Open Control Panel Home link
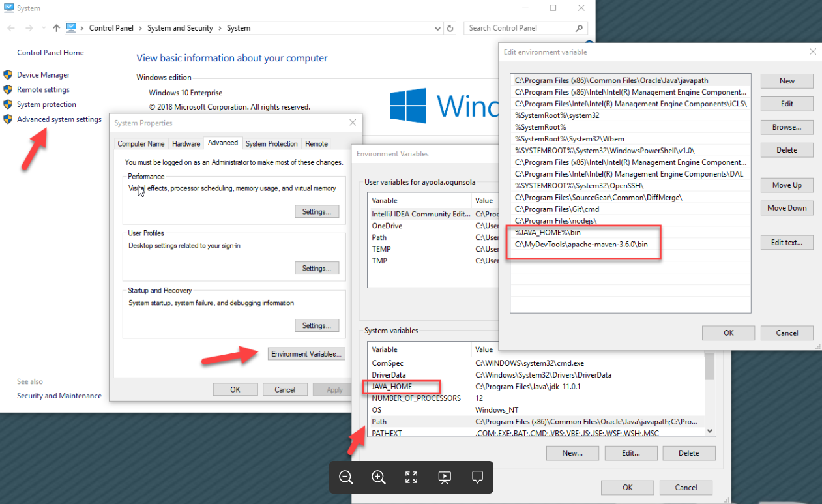This screenshot has width=822, height=504. (50, 53)
